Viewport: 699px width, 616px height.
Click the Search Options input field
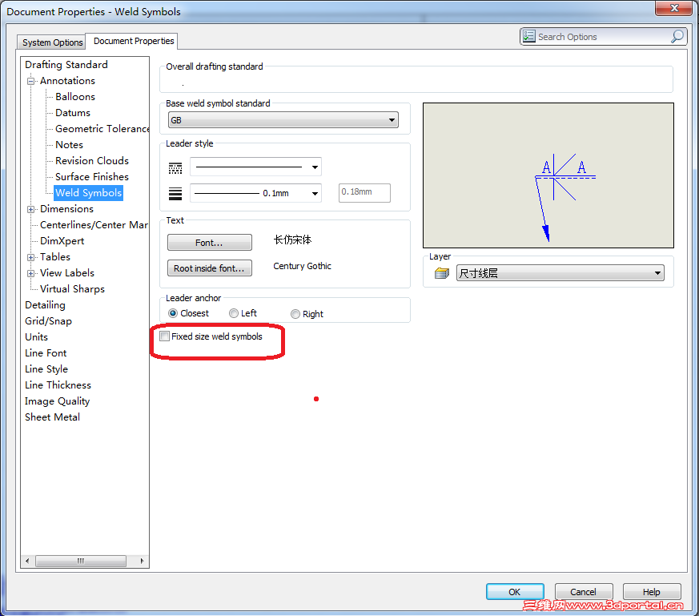coord(603,37)
